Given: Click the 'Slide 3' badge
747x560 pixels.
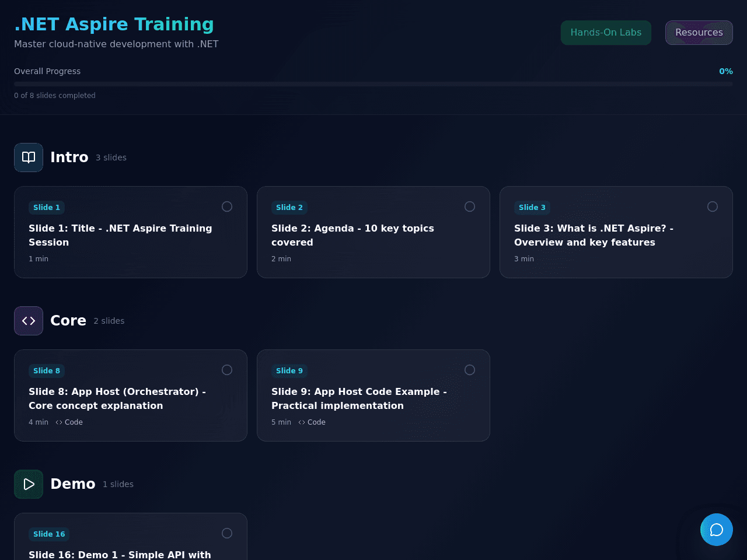Looking at the screenshot, I should pyautogui.click(x=532, y=208).
